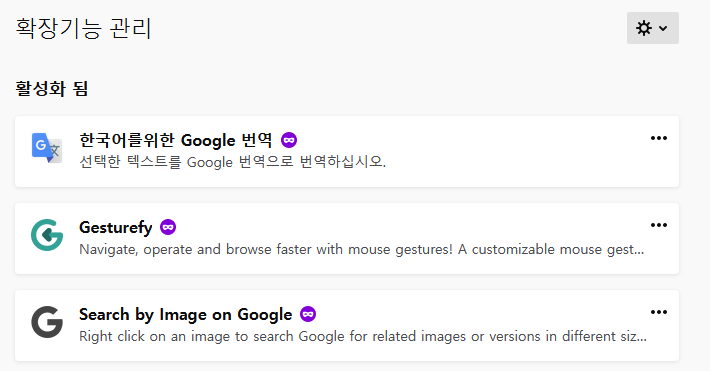Open Search by Image on Google title
Screen dimensions: 710x371
(186, 314)
